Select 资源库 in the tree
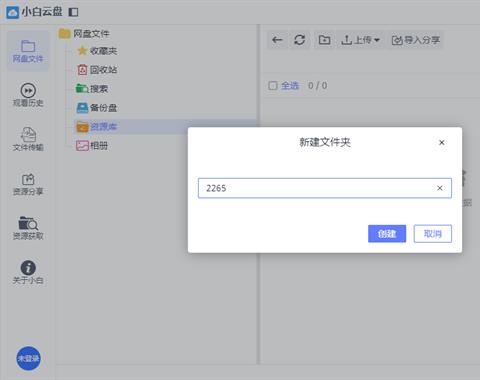This screenshot has height=380, width=480. coord(103,127)
